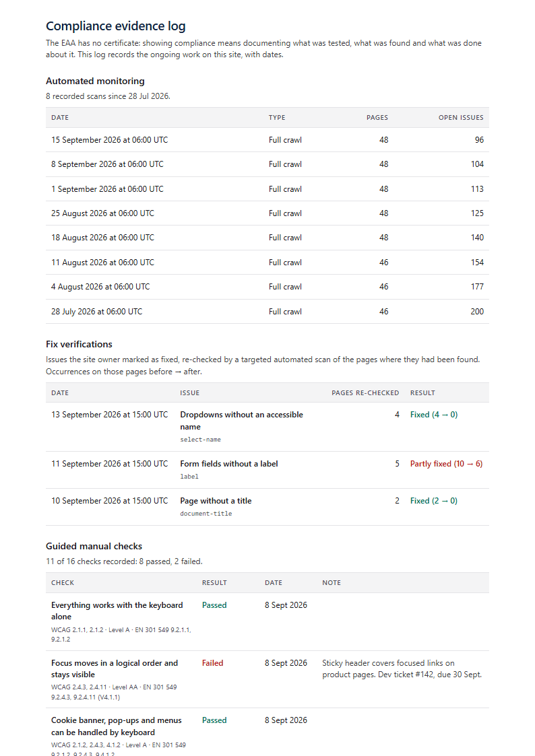Click the open issues value 200
This screenshot has height=756, width=535.
[x=477, y=312]
